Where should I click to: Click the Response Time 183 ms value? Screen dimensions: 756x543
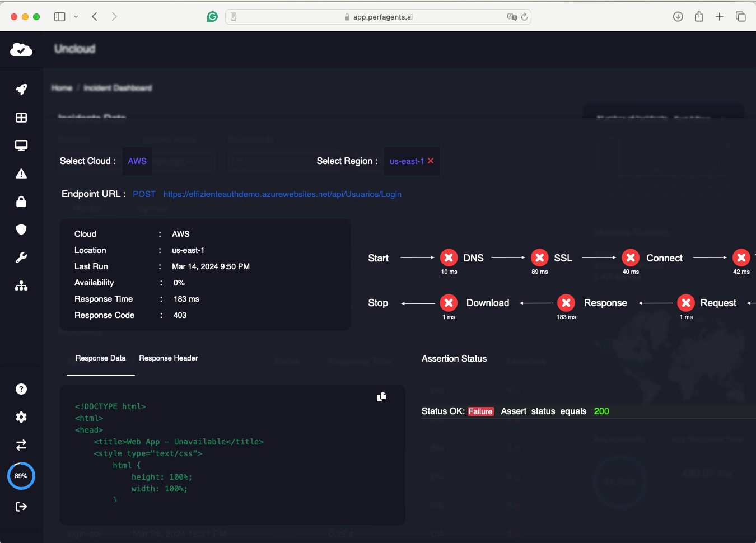(x=186, y=299)
